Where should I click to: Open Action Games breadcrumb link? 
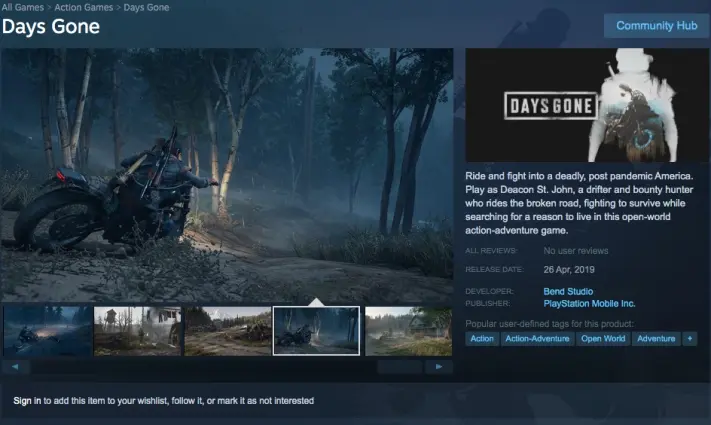pos(83,7)
